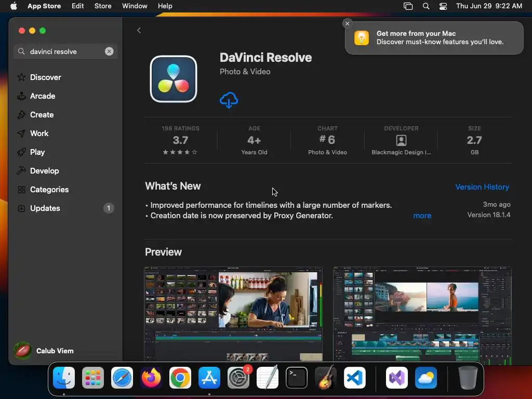Open the Stage Manager menu bar icon

tap(408, 6)
